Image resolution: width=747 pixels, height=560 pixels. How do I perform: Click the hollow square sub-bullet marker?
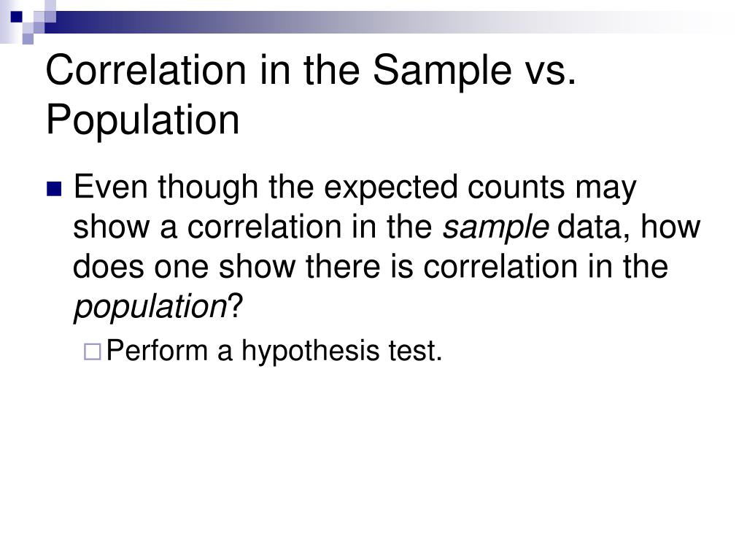pos(93,352)
